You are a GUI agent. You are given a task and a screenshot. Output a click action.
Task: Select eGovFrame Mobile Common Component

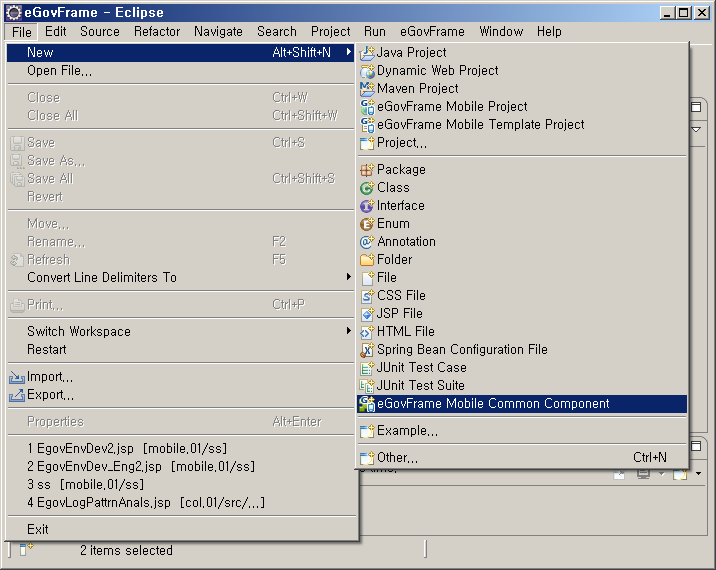point(493,404)
